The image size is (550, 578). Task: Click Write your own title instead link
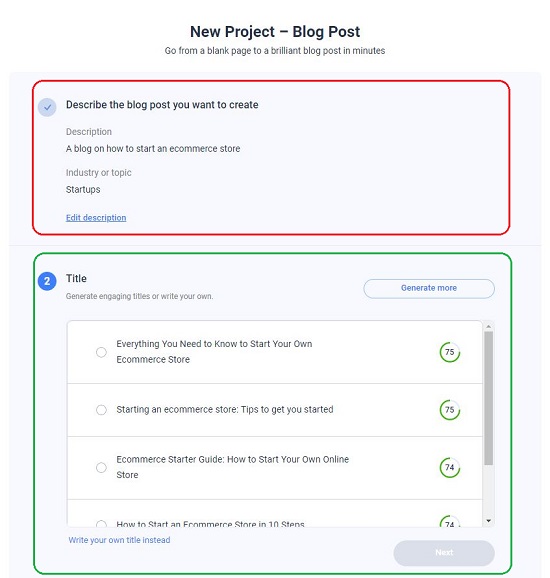pyautogui.click(x=119, y=540)
